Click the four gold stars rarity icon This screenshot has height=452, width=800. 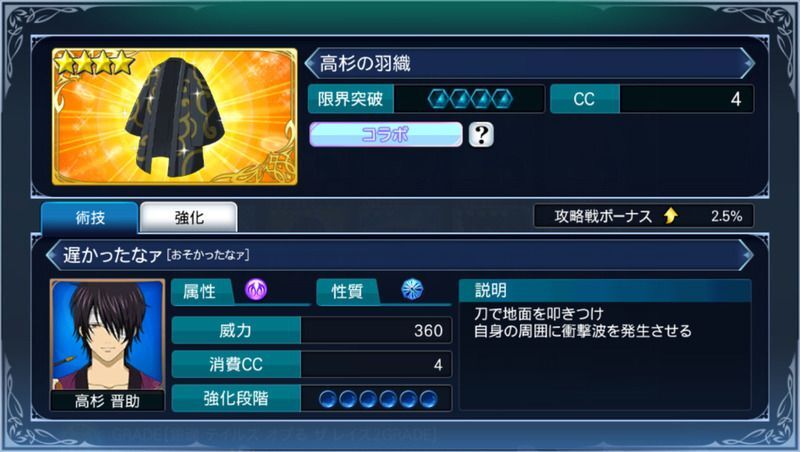(x=94, y=63)
